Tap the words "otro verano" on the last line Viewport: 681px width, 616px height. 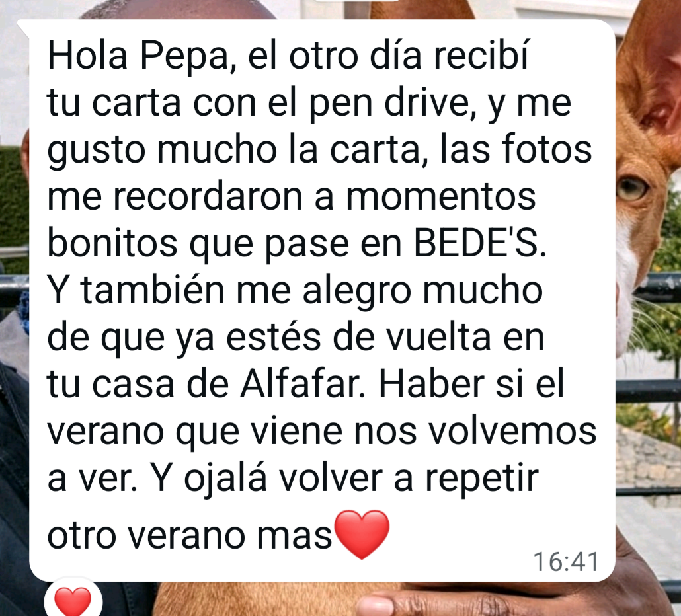[146, 535]
